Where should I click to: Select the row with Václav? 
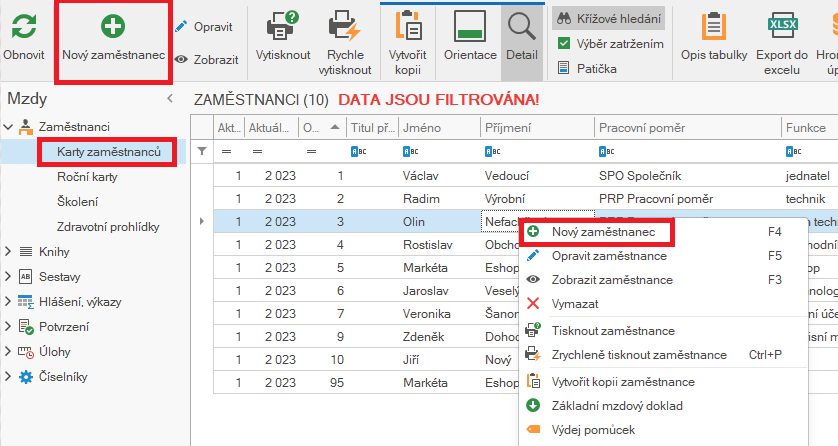[x=525, y=176]
